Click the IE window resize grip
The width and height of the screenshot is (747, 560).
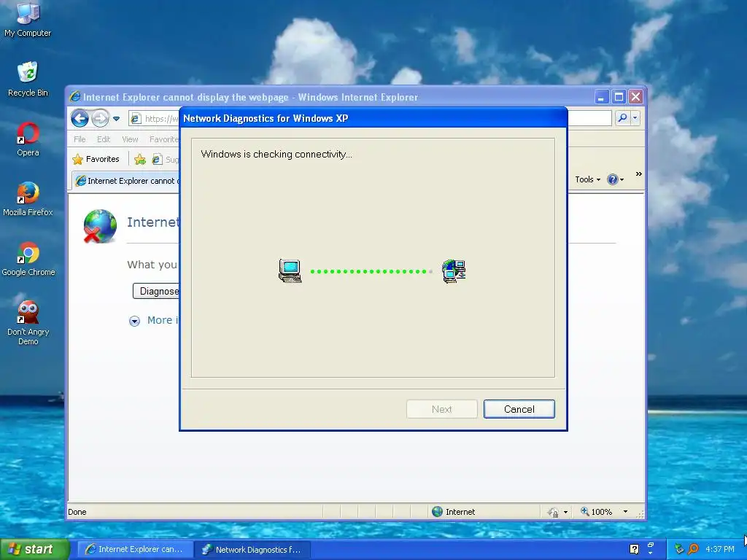(640, 514)
